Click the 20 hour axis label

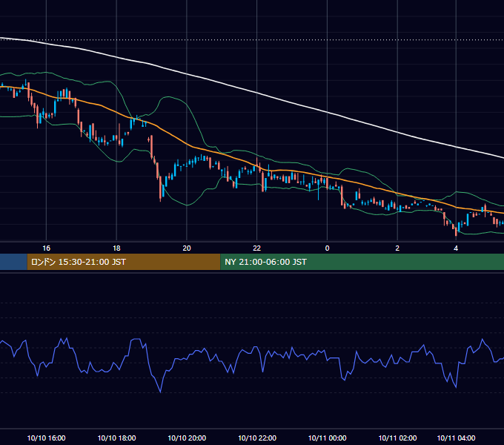(187, 248)
